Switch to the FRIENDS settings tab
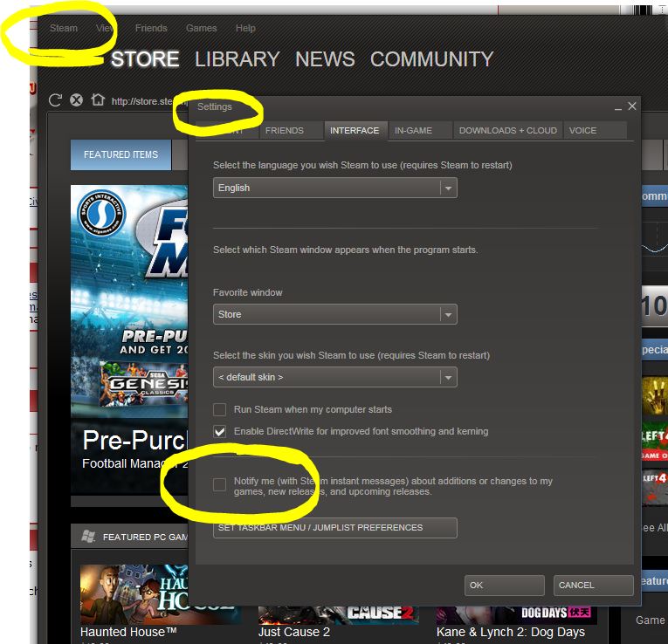Screen dimensions: 668x644 click(291, 130)
